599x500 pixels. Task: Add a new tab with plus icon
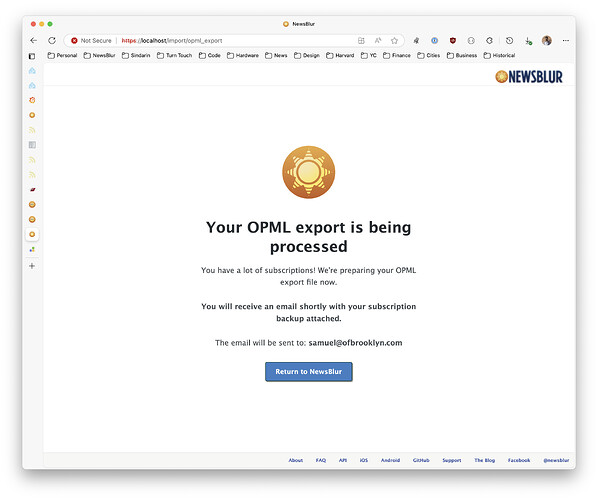(32, 266)
